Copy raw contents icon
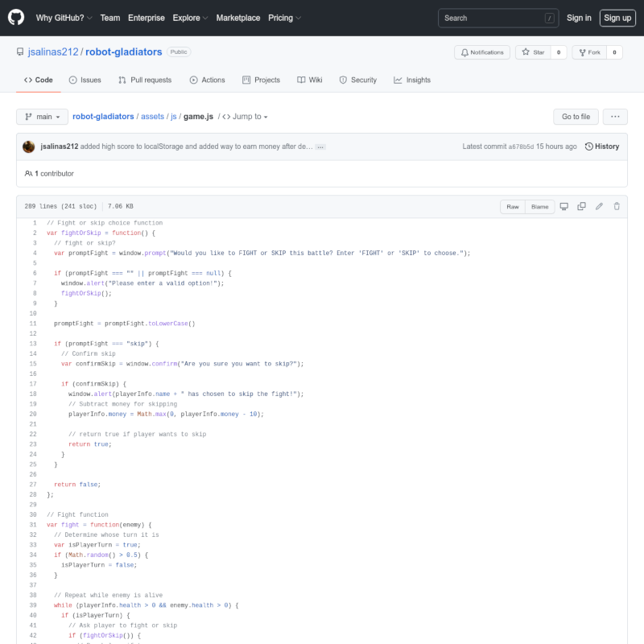644x644 pixels. [581, 207]
